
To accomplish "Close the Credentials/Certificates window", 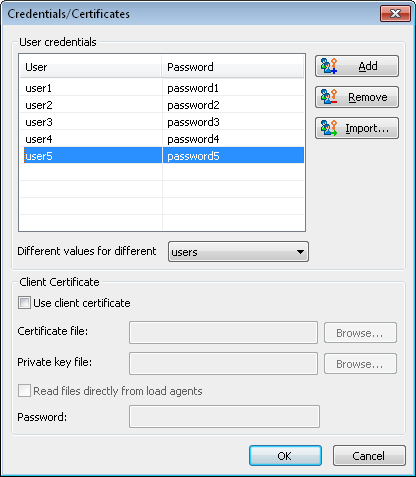I will click(x=395, y=14).
